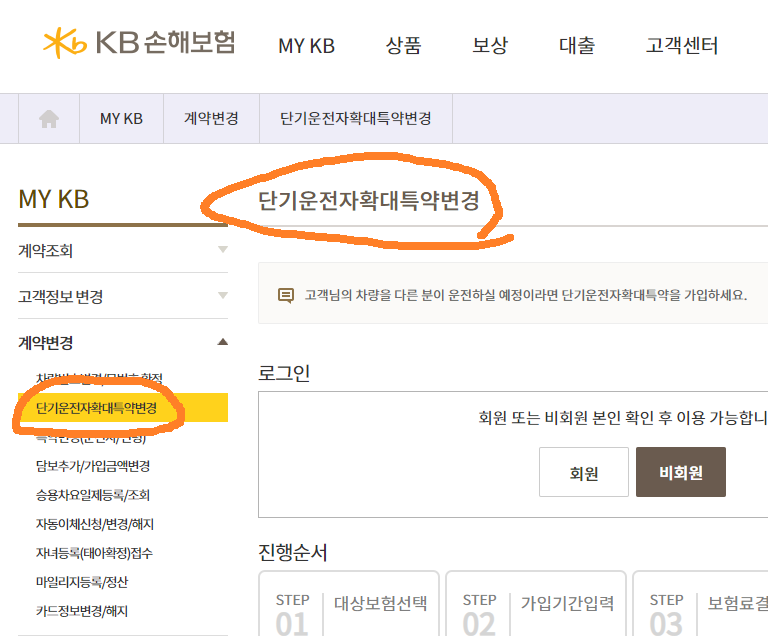The height and width of the screenshot is (636, 768).
Task: Expand the 고객정보 변경 section arrow
Action: coord(223,295)
